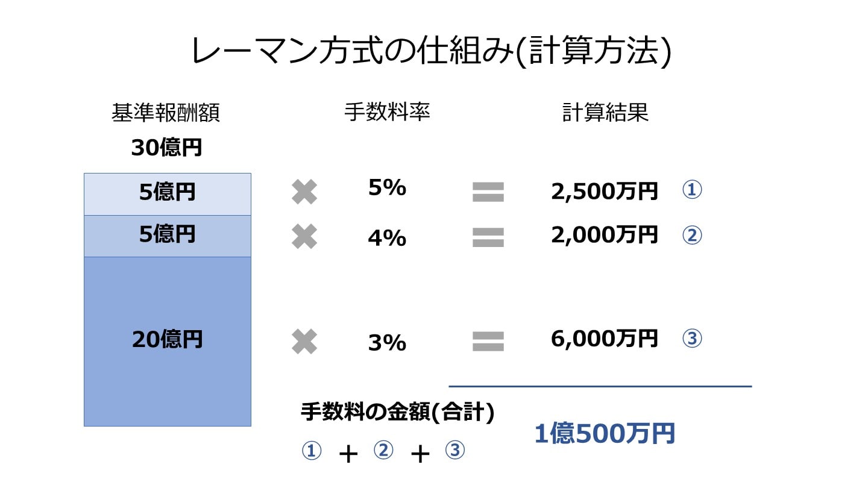This screenshot has width=868, height=488.
Task: Click the 手数料の金額(合計) label
Action: (x=397, y=413)
